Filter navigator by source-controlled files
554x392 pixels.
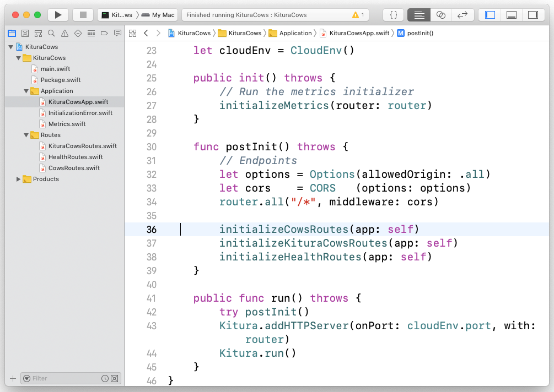tap(115, 379)
